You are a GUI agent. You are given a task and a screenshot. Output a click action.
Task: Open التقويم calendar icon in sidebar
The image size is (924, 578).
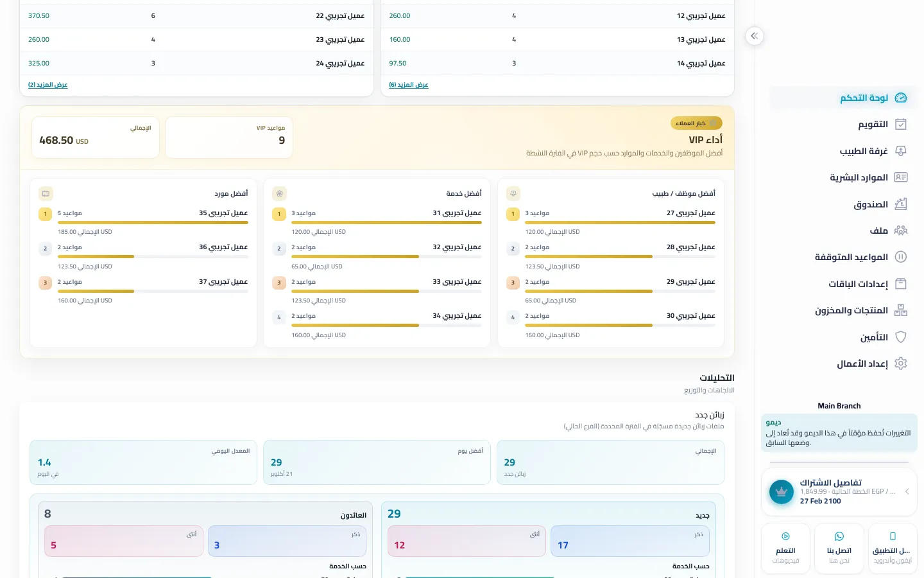point(901,124)
